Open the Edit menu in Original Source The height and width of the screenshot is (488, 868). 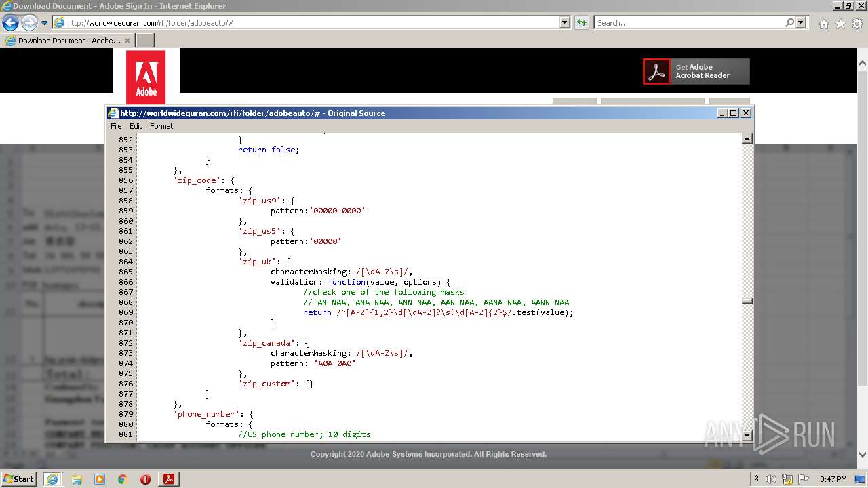pyautogui.click(x=136, y=126)
